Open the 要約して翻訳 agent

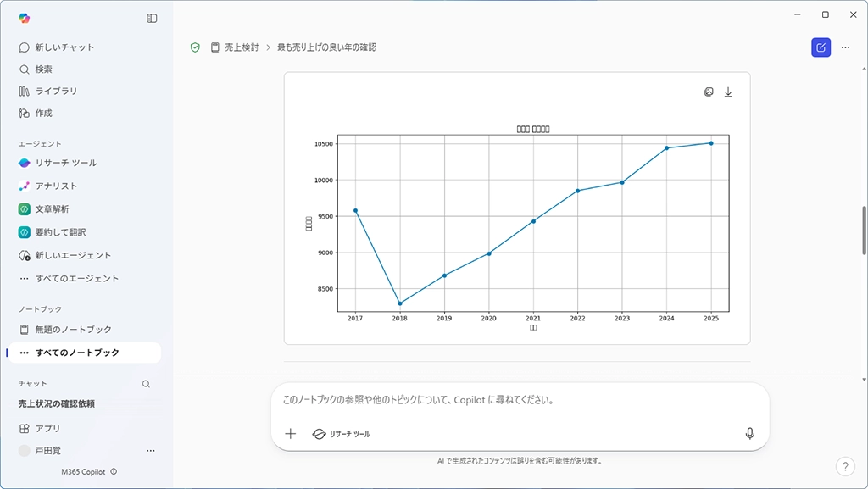coord(60,232)
